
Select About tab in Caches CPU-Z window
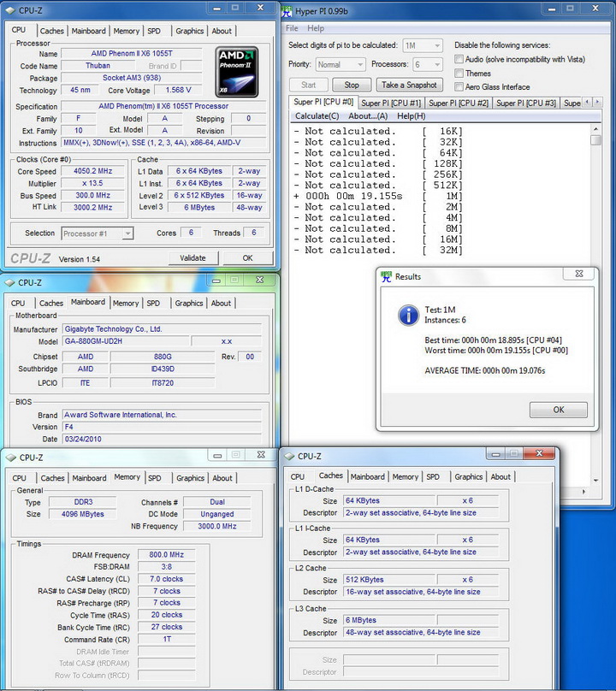click(500, 477)
